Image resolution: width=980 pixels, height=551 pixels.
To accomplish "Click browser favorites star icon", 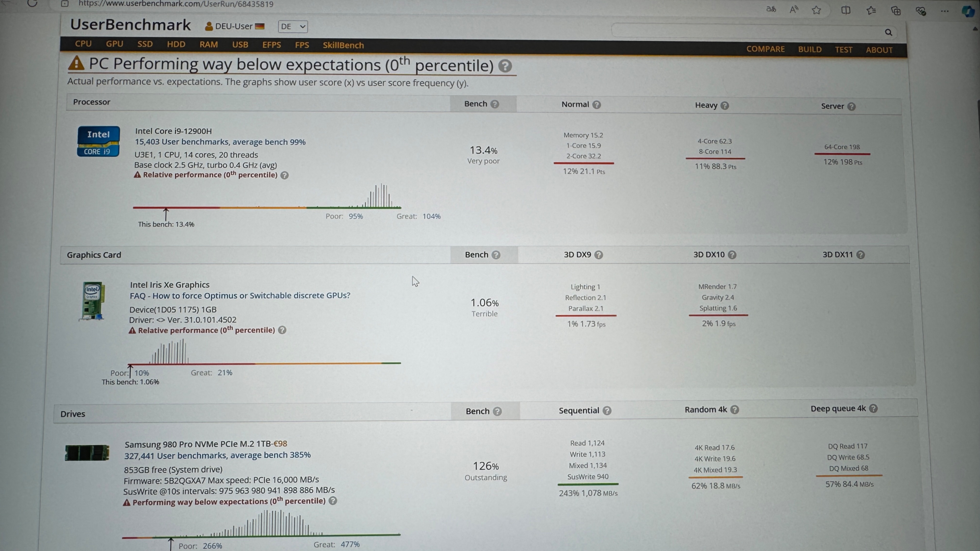I will click(816, 10).
